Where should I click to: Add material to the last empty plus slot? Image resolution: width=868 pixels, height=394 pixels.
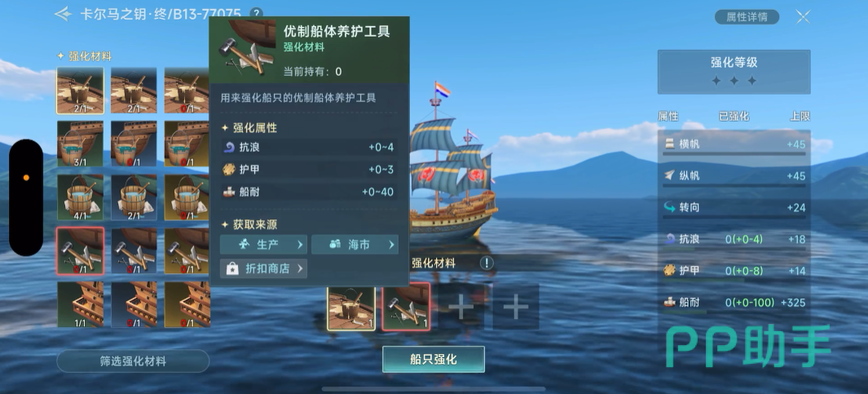pyautogui.click(x=515, y=307)
